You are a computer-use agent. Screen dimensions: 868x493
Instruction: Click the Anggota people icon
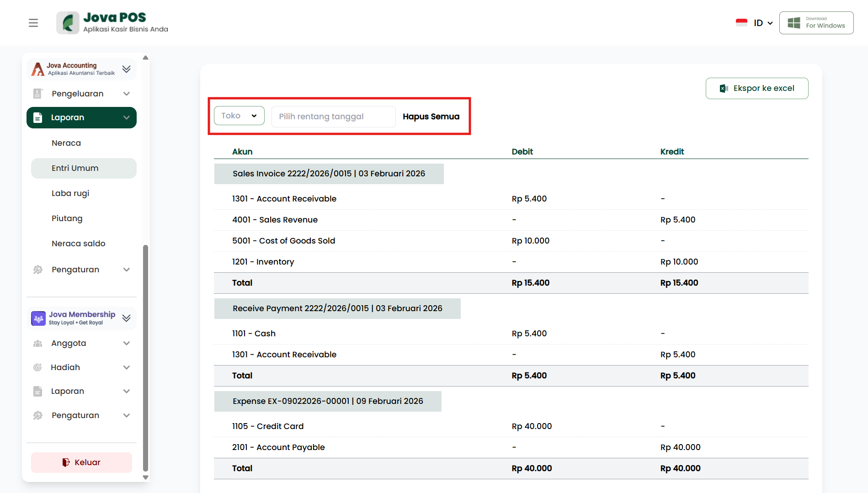(38, 344)
